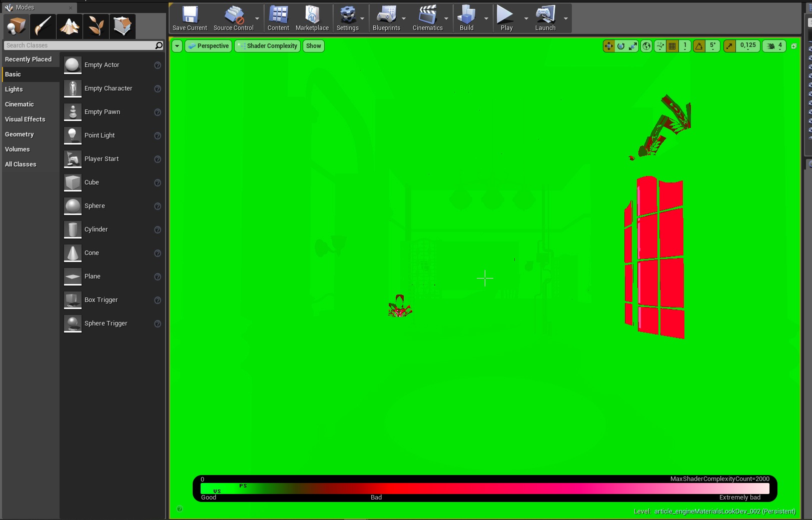This screenshot has height=520, width=812.
Task: Select the Paint mode brush icon
Action: point(43,26)
